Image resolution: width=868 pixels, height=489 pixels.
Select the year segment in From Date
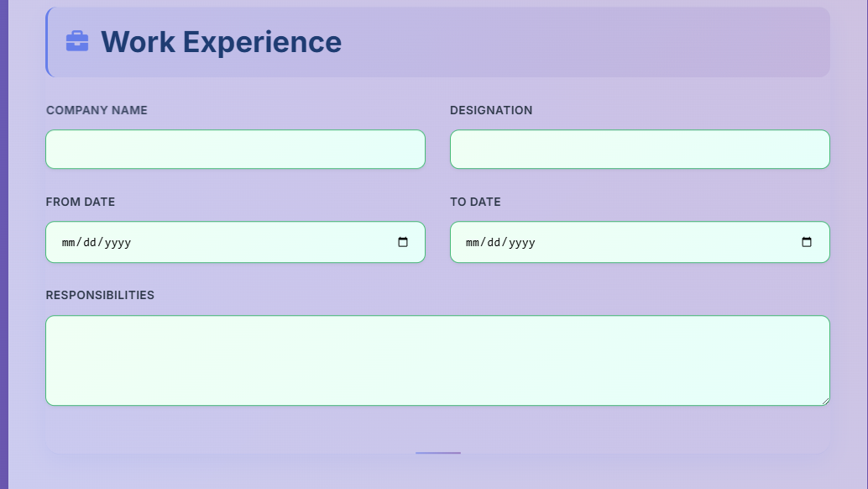pos(118,243)
